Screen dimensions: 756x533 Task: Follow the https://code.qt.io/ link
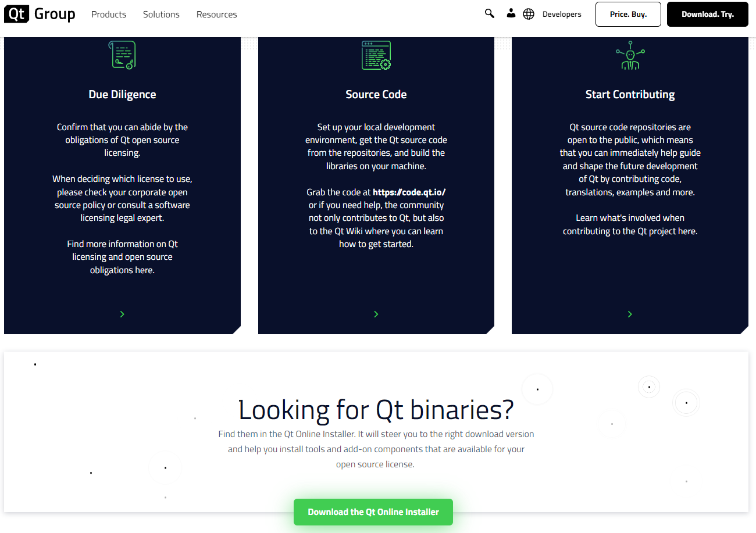(x=409, y=192)
